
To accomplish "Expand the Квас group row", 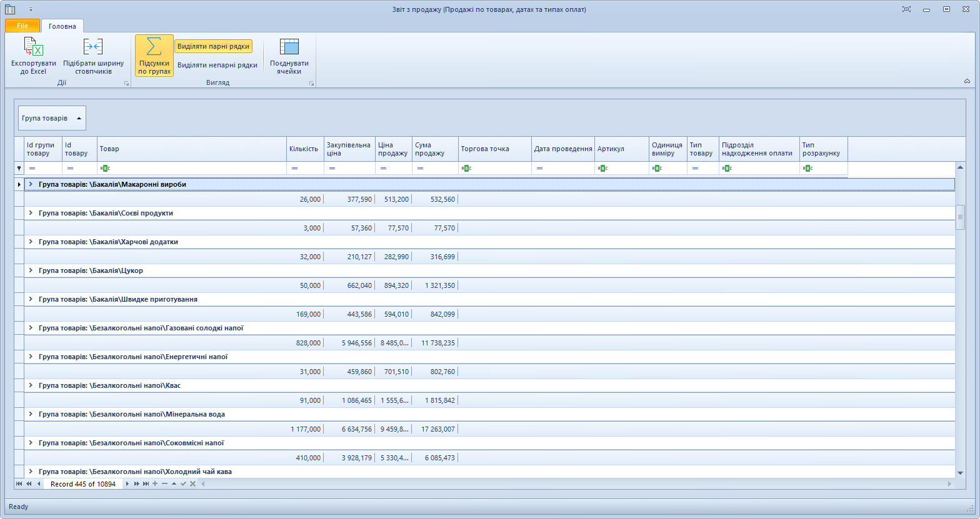I will (31, 385).
